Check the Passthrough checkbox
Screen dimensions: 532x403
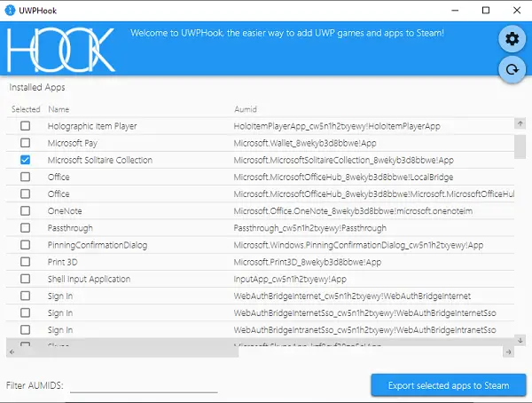pyautogui.click(x=25, y=228)
